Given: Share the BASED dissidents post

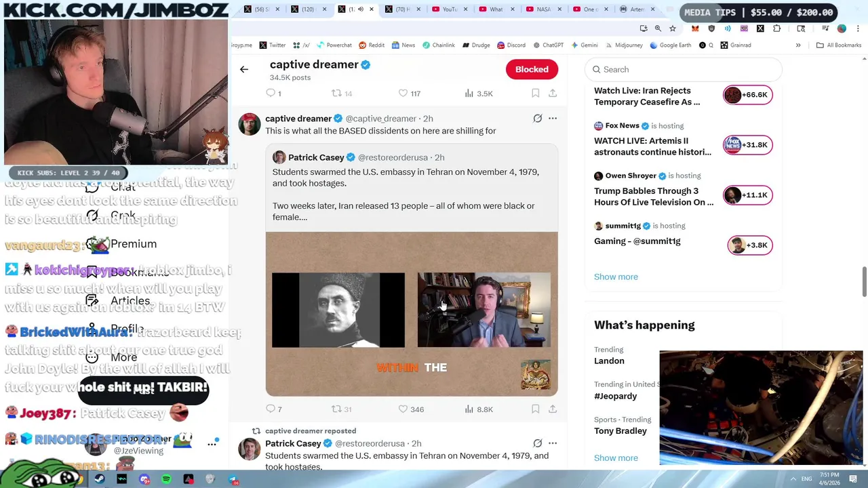Looking at the screenshot, I should pos(553,409).
